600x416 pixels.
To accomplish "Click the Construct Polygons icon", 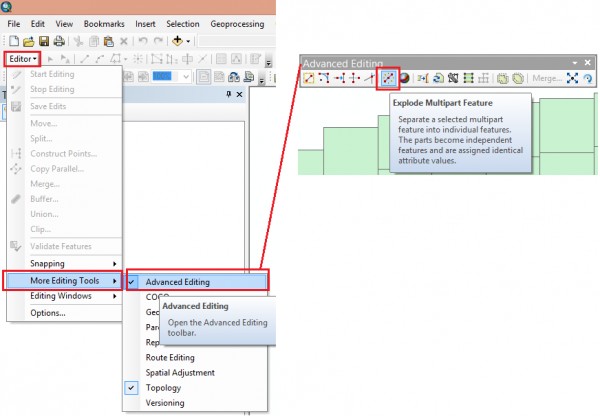I will (453, 78).
